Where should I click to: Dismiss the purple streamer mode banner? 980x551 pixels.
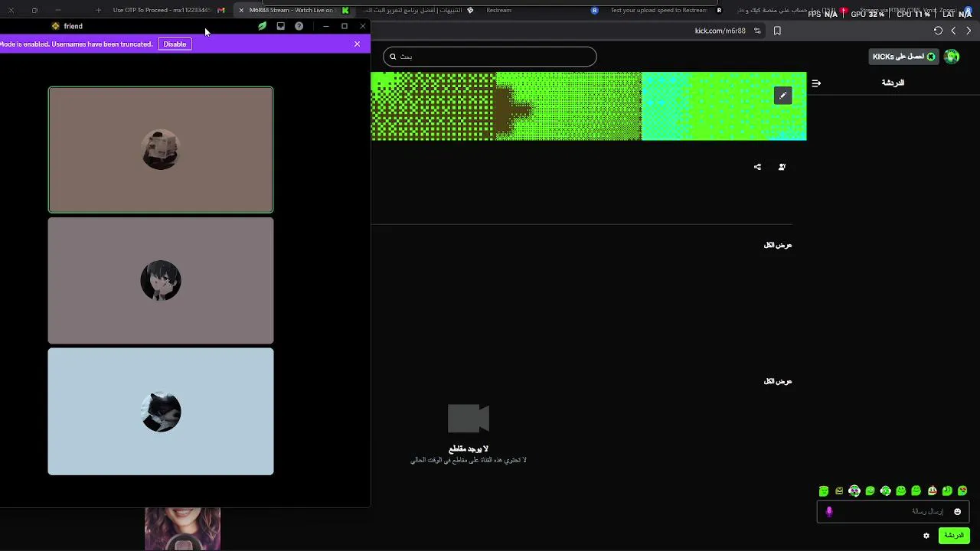[357, 44]
